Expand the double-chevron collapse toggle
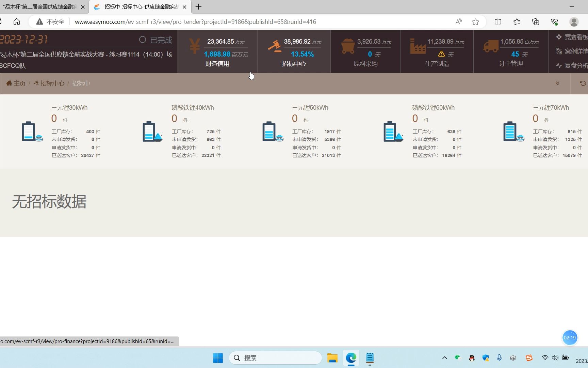The height and width of the screenshot is (368, 588). [x=558, y=83]
